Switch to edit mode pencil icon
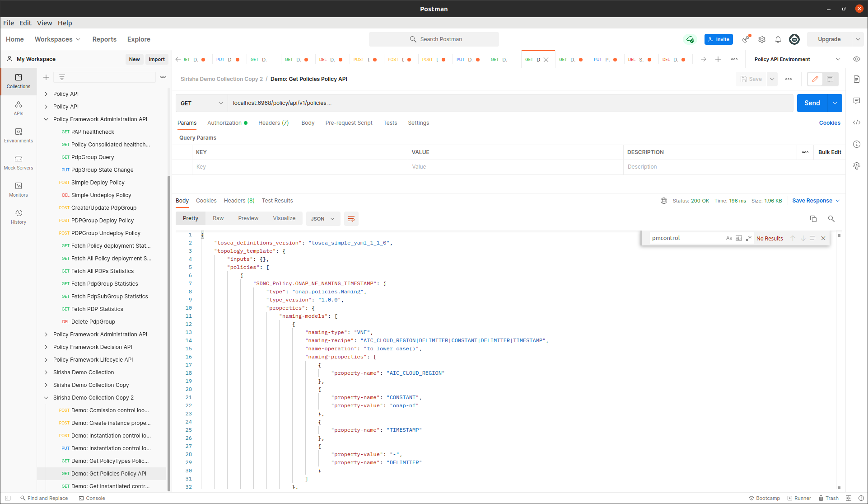Viewport: 868px width, 504px height. (x=815, y=79)
